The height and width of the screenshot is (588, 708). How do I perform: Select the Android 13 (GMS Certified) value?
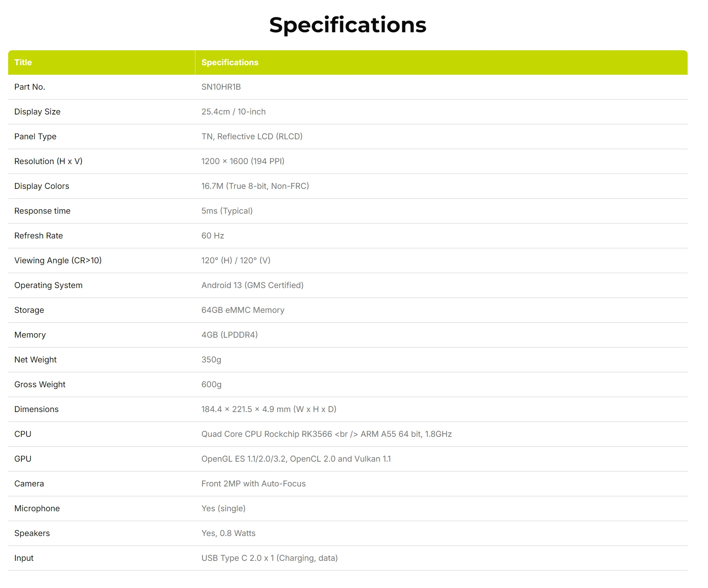click(x=252, y=285)
